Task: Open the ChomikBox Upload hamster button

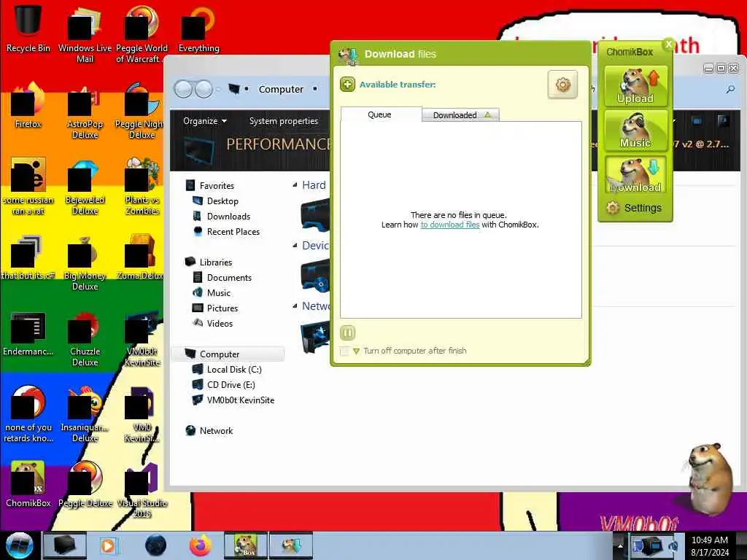Action: tap(635, 86)
